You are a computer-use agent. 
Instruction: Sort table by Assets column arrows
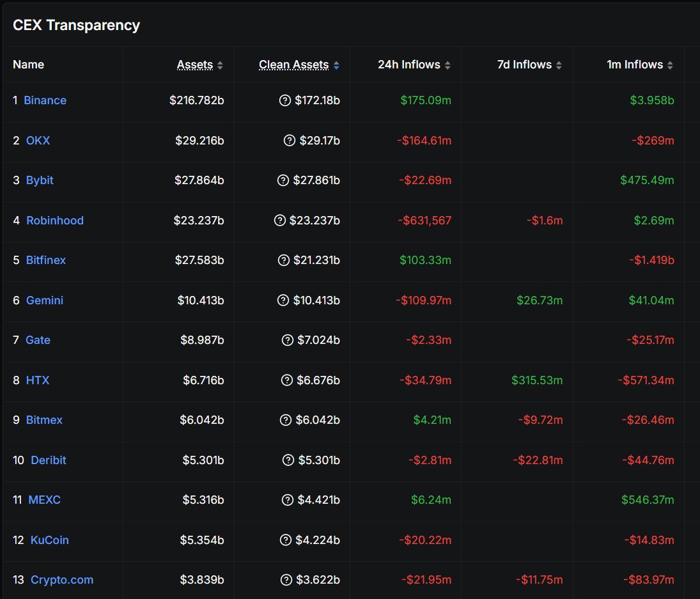221,65
